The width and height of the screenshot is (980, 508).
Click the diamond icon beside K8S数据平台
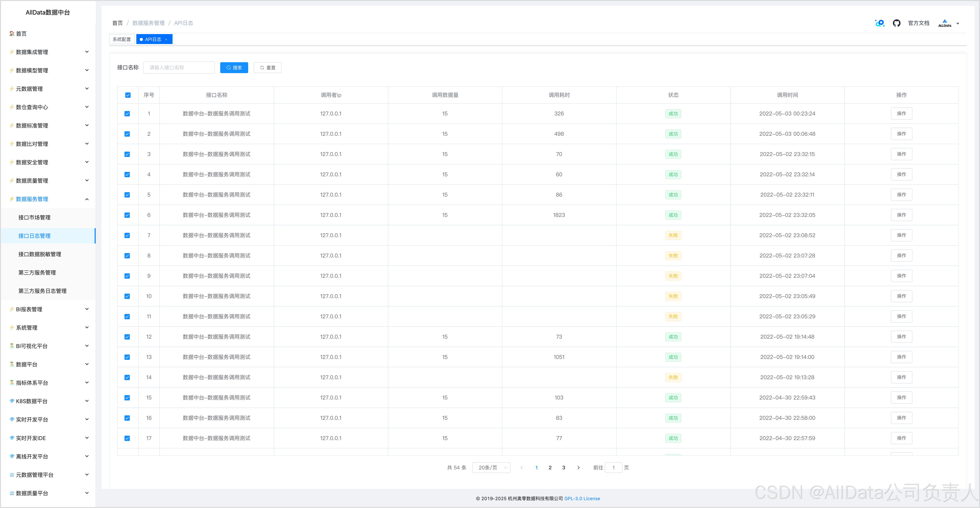[x=12, y=401]
